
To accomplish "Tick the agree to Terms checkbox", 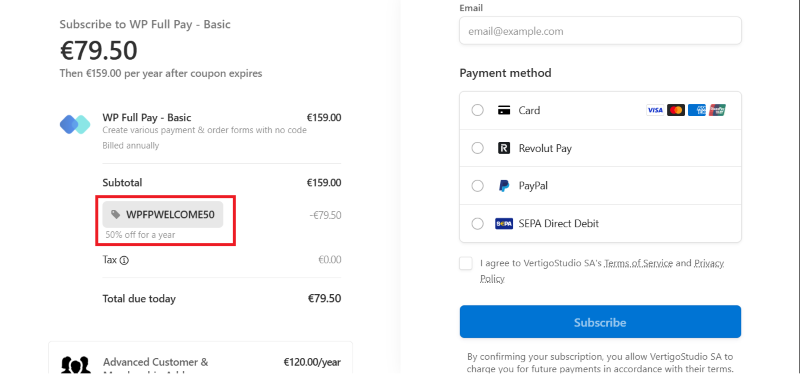I will click(x=466, y=263).
